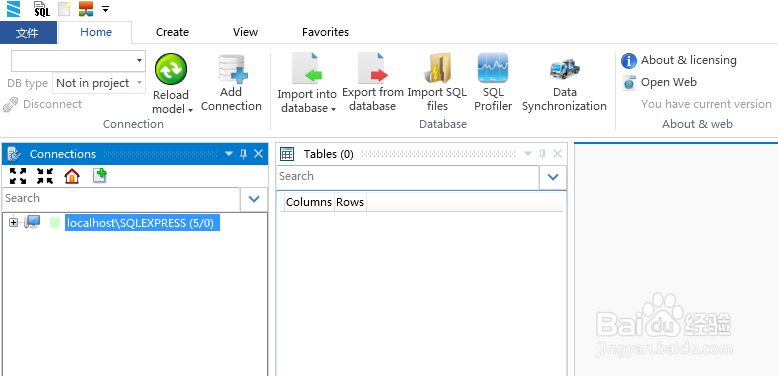
Task: Click the Disconnect plug icon
Action: (10, 105)
